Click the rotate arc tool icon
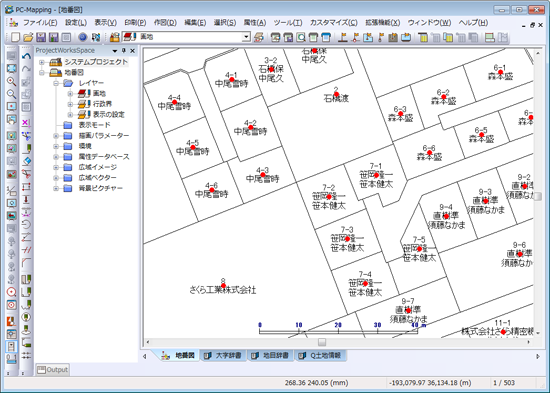550x393 pixels. click(26, 224)
